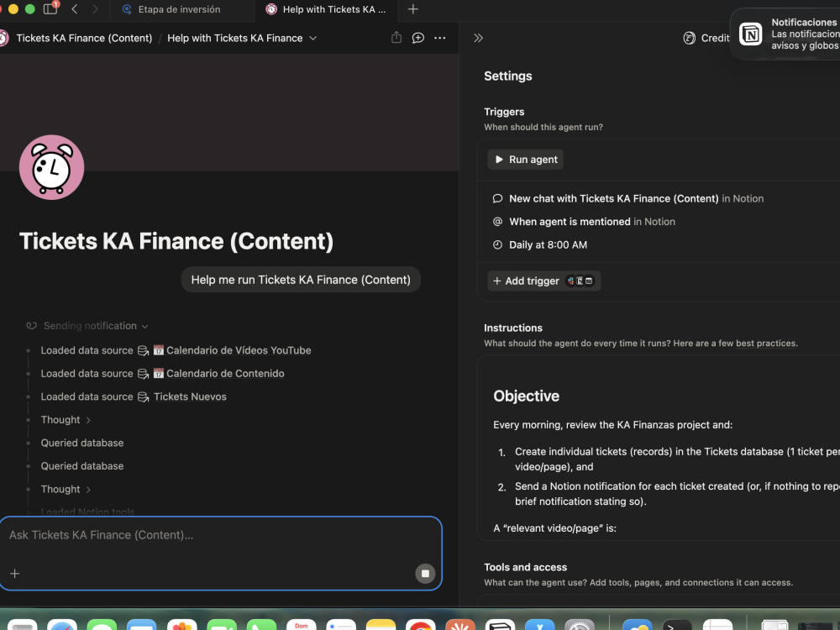Viewport: 840px width, 630px height.
Task: Open Tickets Nuevos data source
Action: (x=190, y=396)
